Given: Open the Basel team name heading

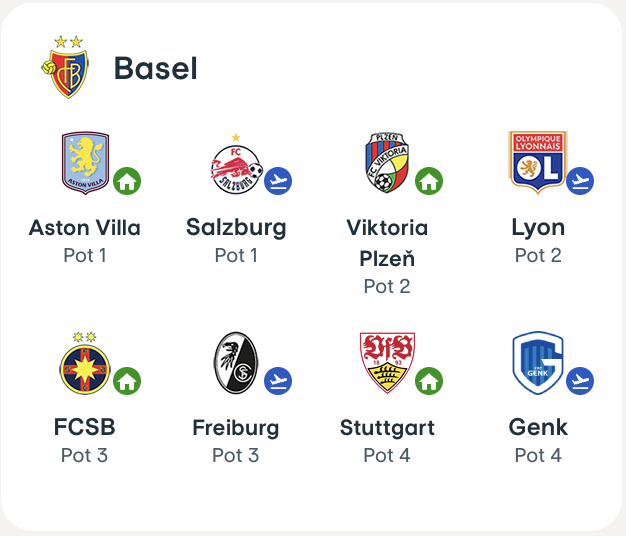Looking at the screenshot, I should pyautogui.click(x=155, y=68).
